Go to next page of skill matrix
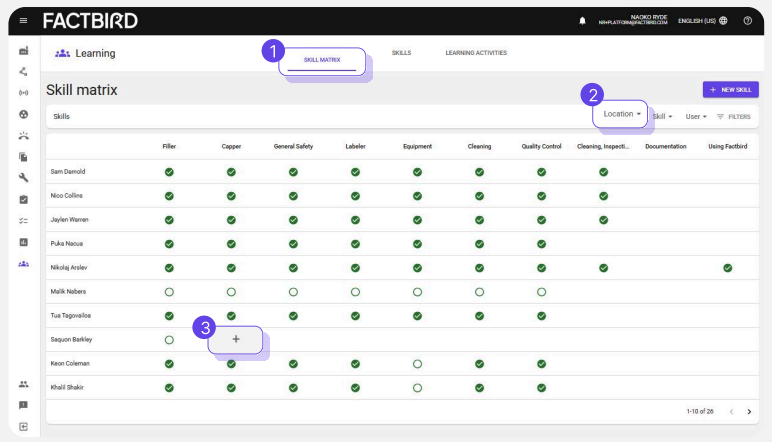This screenshot has width=772, height=442. click(749, 411)
